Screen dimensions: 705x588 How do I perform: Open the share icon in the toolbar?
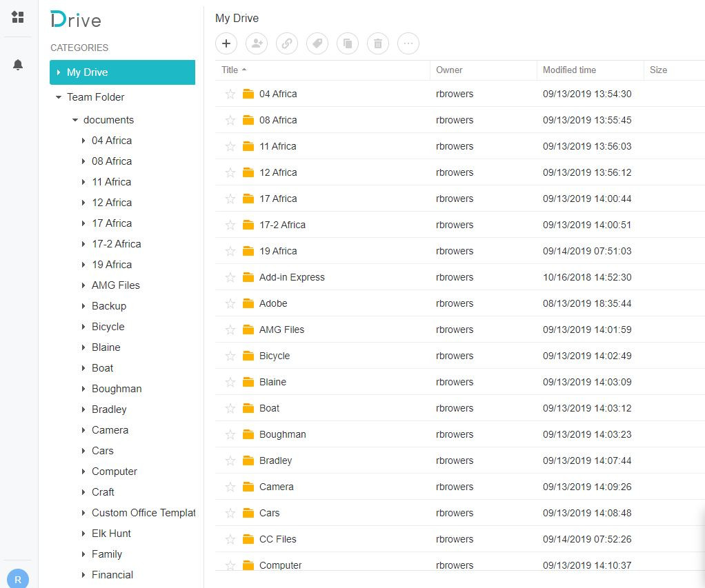(x=257, y=43)
